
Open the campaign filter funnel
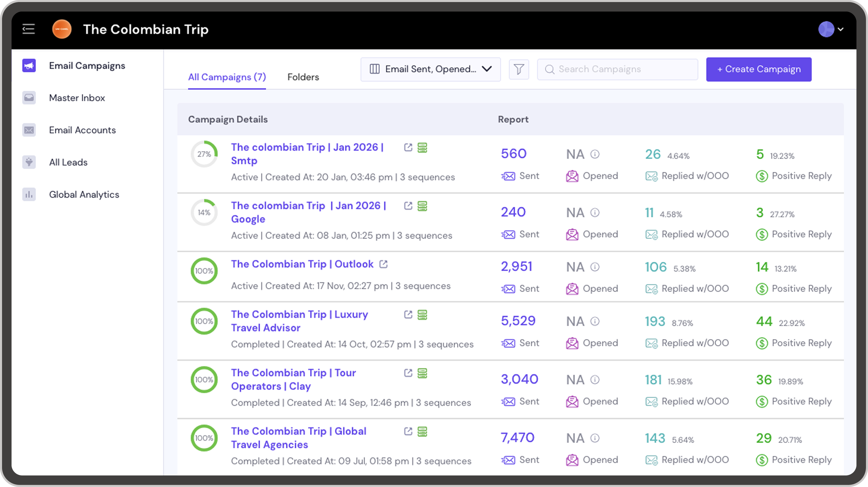[519, 69]
